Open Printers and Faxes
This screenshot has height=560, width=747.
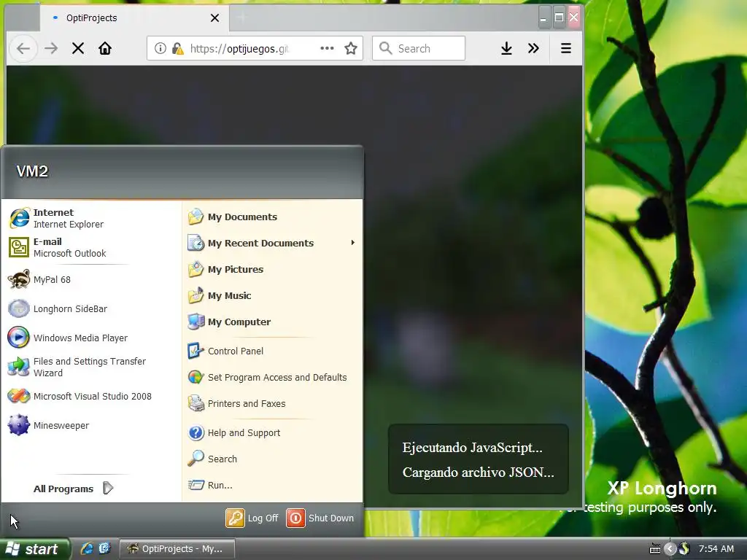tap(273, 403)
